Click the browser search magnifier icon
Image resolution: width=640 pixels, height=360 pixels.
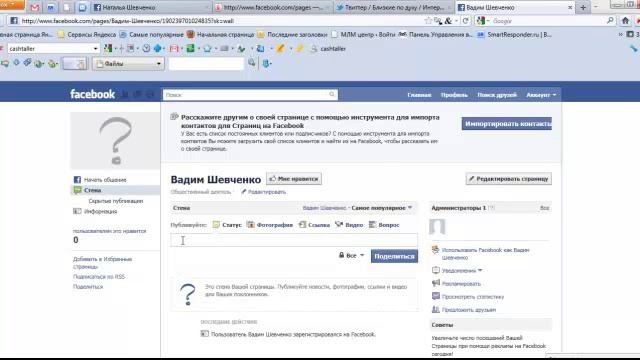click(x=610, y=20)
